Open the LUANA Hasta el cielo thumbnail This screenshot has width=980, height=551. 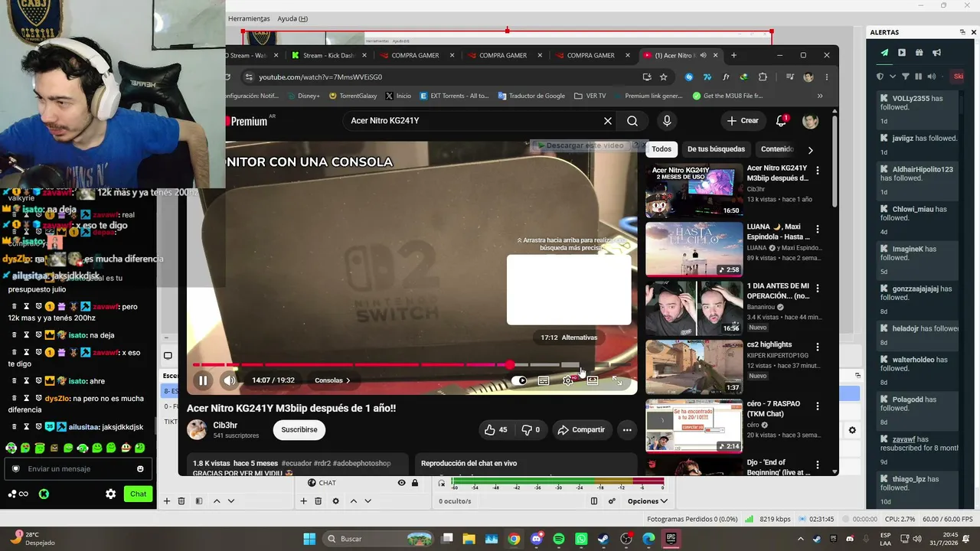click(x=694, y=249)
